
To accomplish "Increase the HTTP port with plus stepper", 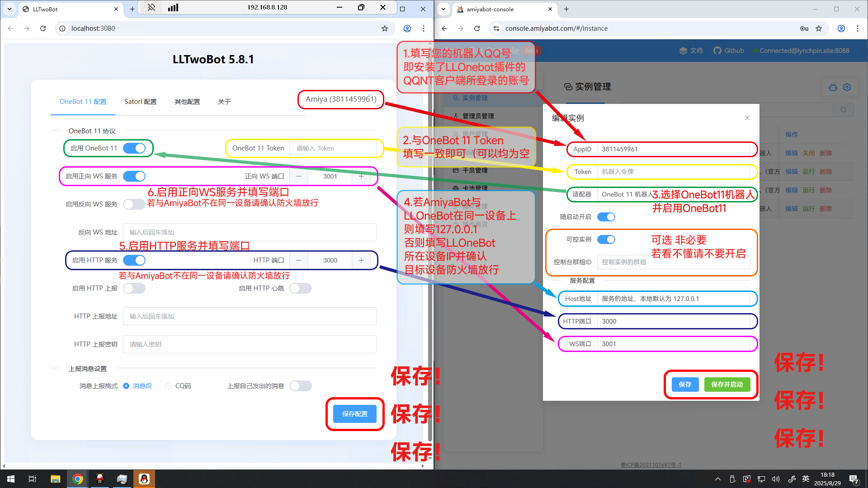I will (361, 260).
